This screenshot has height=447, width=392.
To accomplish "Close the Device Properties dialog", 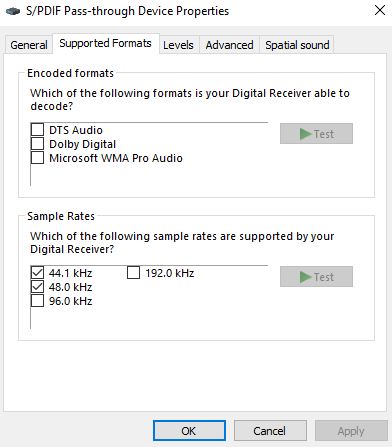I will tap(380, 10).
